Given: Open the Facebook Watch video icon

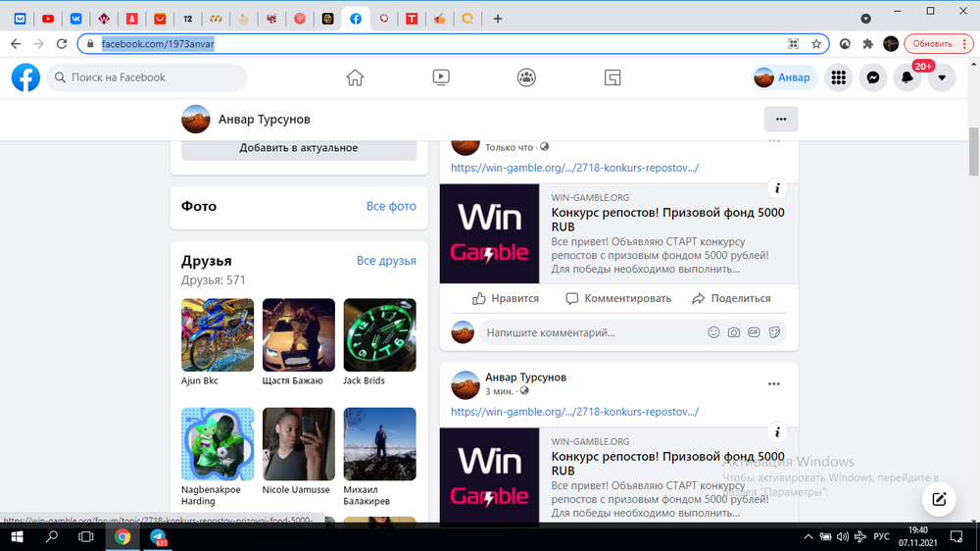Looking at the screenshot, I should coord(441,77).
